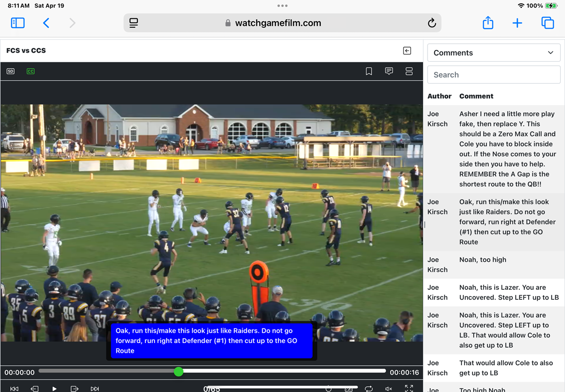Jump back to the previous clip

click(15, 389)
